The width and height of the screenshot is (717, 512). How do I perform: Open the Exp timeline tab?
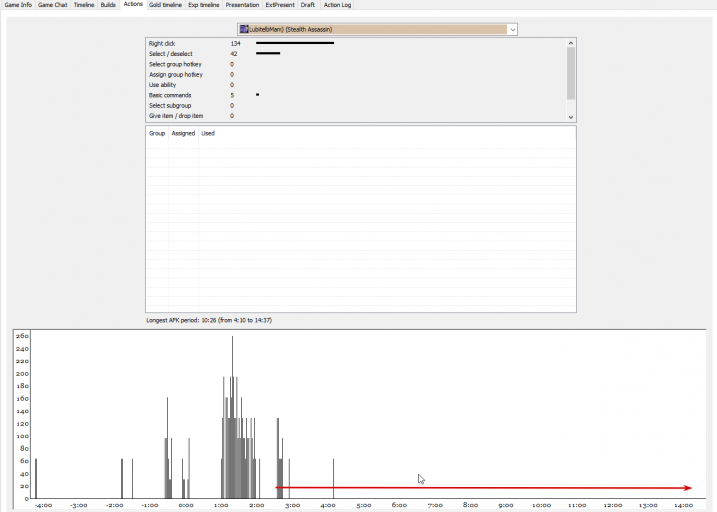[x=204, y=5]
